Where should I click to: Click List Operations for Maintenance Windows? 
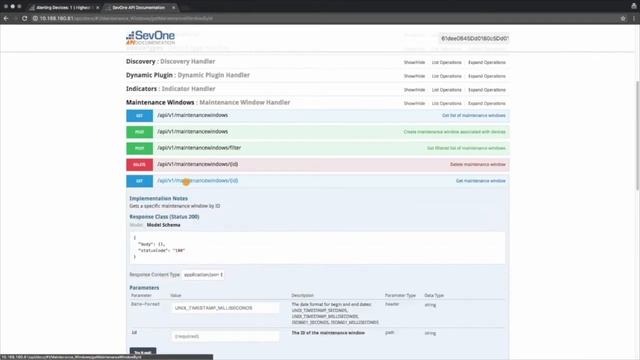(447, 104)
